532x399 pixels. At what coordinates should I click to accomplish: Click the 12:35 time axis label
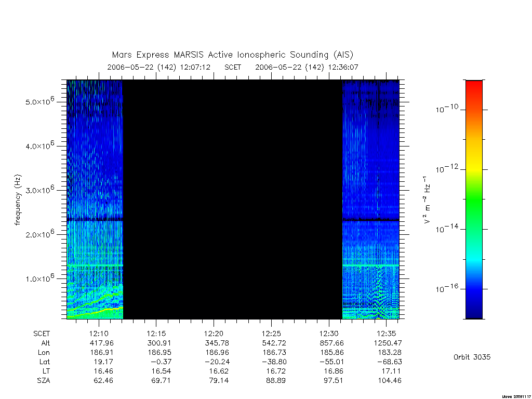point(386,334)
